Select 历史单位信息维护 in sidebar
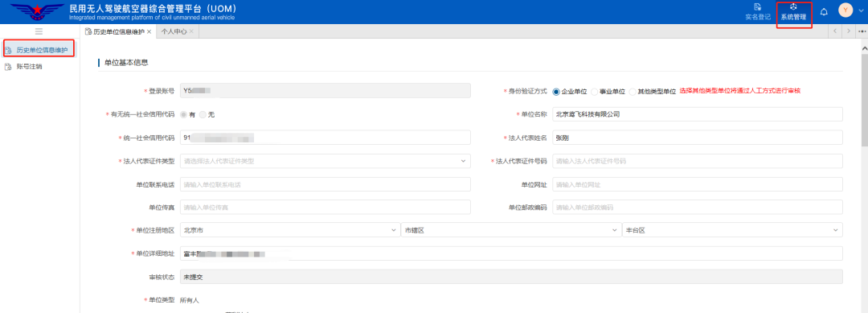Viewport: 868px width, 313px height. [39, 51]
